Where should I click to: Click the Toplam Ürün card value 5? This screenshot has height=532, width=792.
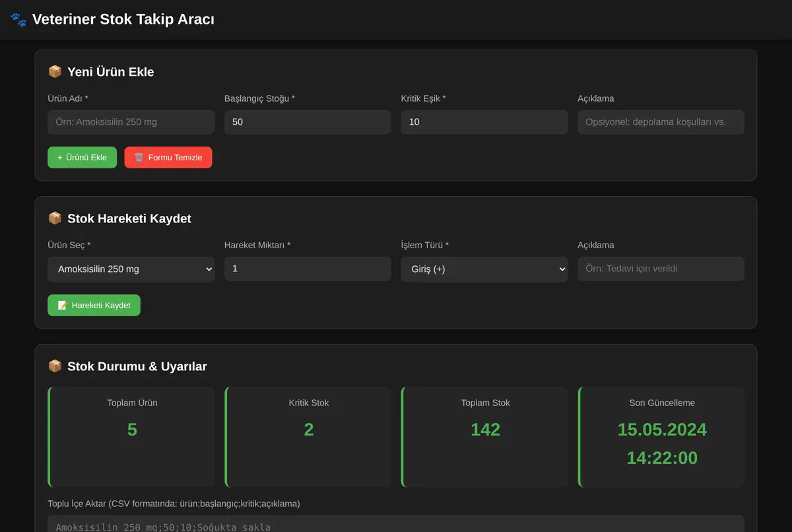tap(132, 430)
